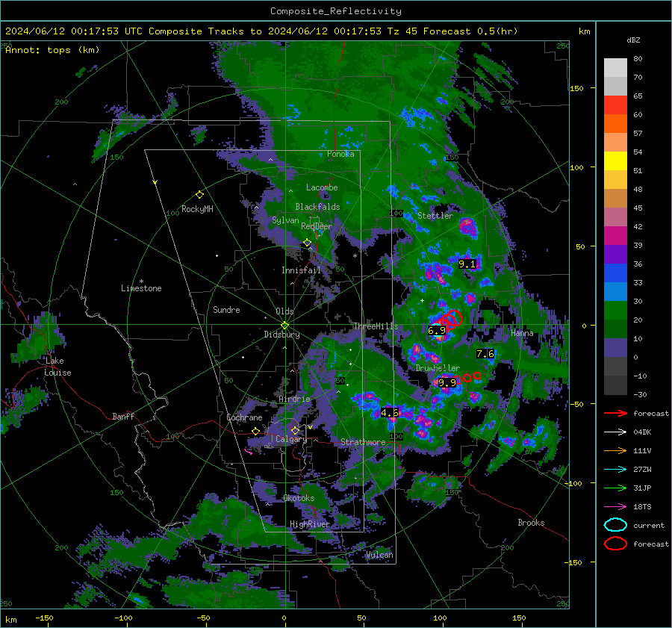This screenshot has height=628, width=672.
Task: Click the magenta swatch between 42 and 39 dBZ
Action: [615, 236]
